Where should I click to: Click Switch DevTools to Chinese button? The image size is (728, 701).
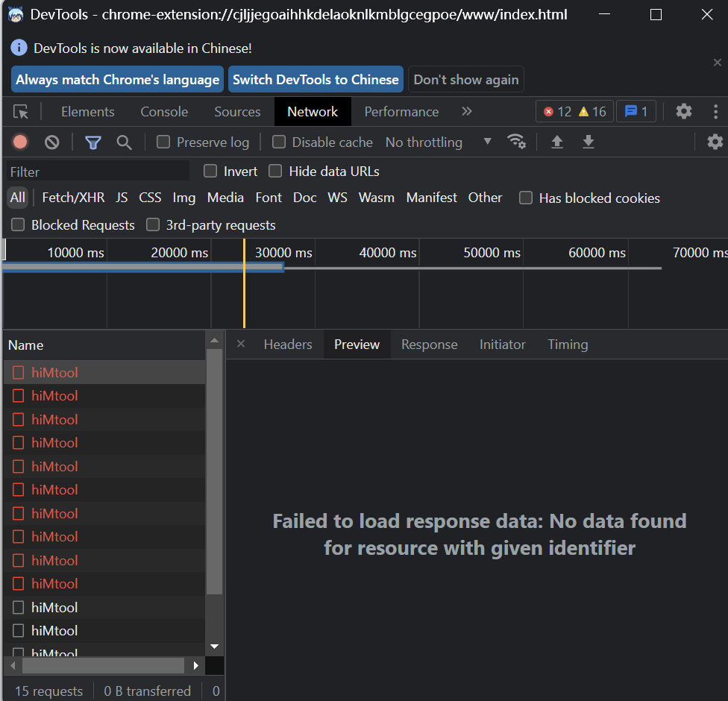pyautogui.click(x=316, y=80)
